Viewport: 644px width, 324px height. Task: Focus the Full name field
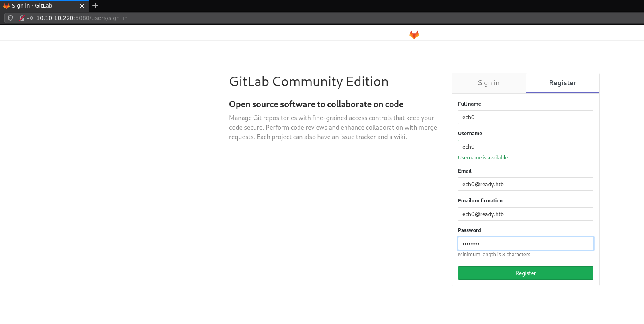point(525,117)
